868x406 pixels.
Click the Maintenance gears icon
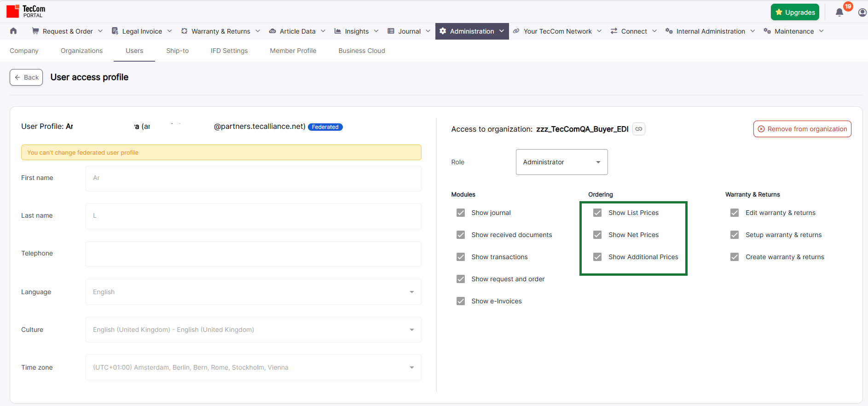point(767,31)
